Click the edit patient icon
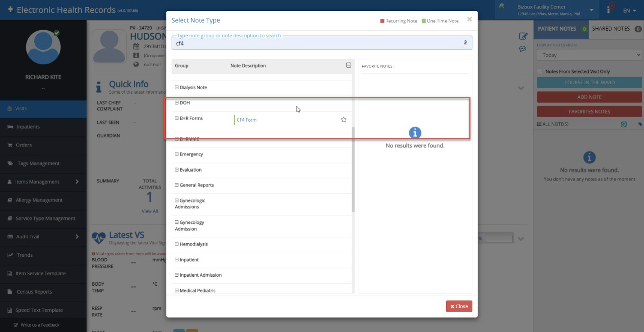This screenshot has width=644, height=332. (x=523, y=36)
